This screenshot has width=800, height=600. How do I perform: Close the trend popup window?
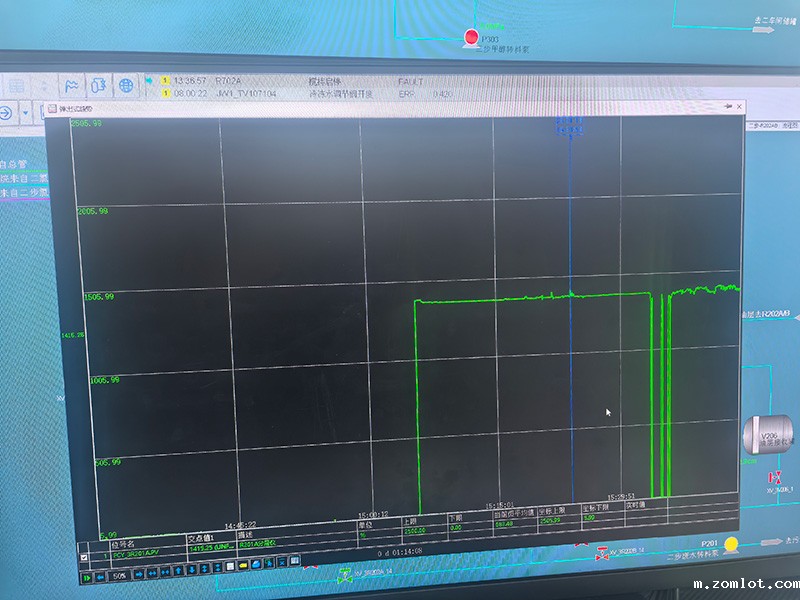(x=739, y=105)
